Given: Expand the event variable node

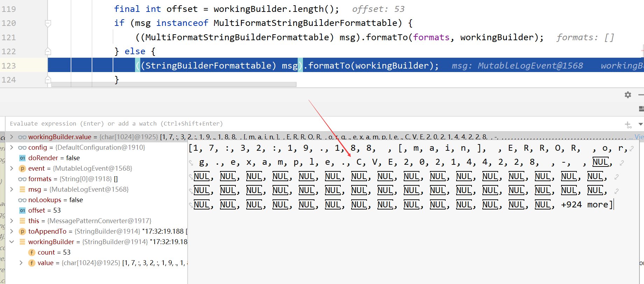Looking at the screenshot, I should (12, 169).
